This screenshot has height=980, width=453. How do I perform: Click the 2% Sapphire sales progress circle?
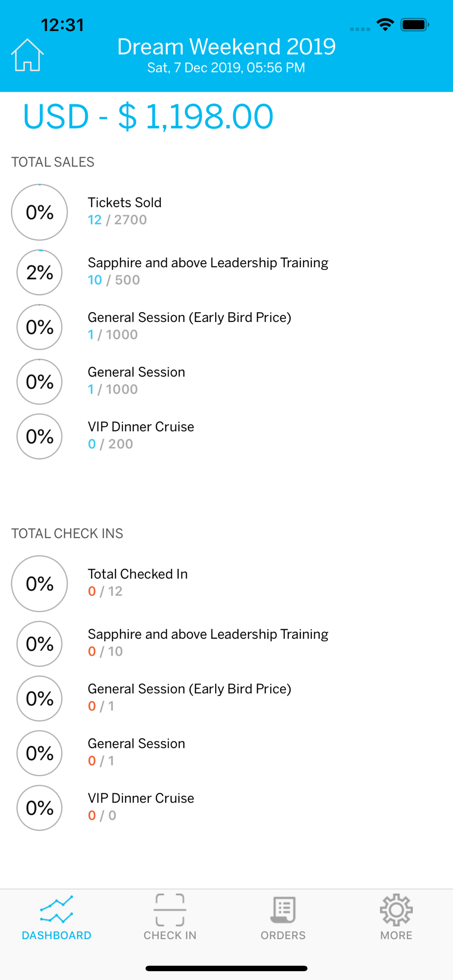tap(39, 272)
